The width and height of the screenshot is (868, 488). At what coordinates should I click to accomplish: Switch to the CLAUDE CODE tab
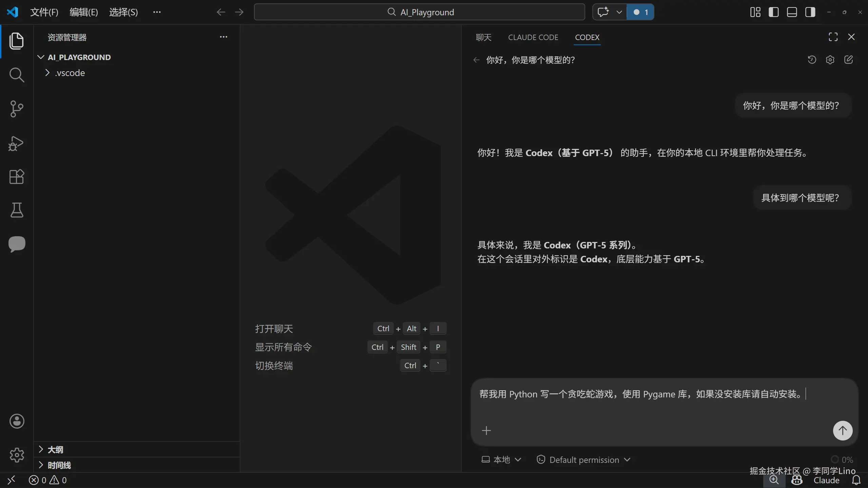pyautogui.click(x=533, y=37)
